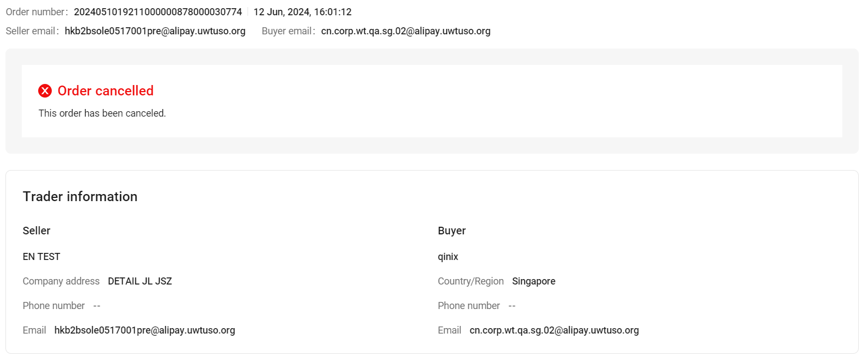Click the Order cancelled heading
This screenshot has height=357, width=868.
point(105,91)
